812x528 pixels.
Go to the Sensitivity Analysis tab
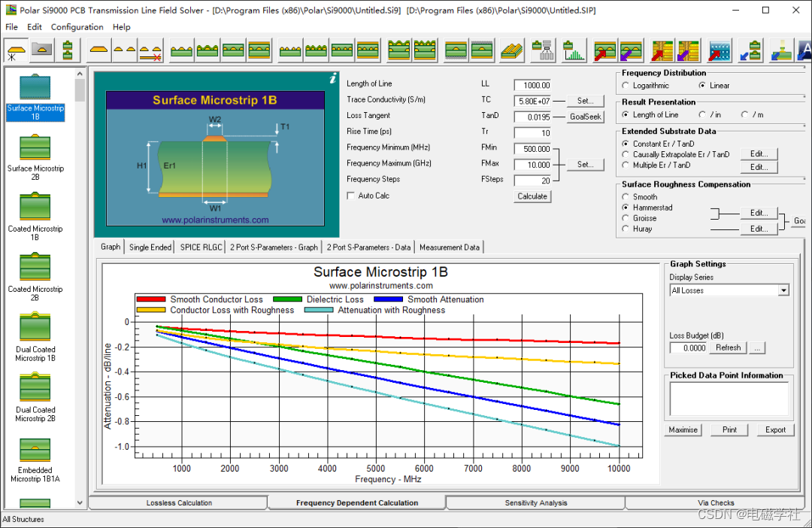(x=536, y=502)
